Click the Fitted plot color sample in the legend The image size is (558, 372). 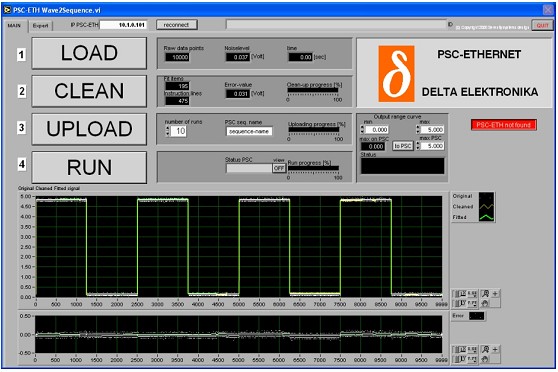(486, 217)
